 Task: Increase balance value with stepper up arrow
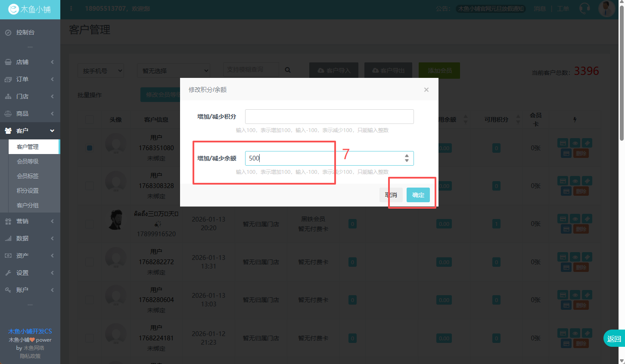(407, 156)
